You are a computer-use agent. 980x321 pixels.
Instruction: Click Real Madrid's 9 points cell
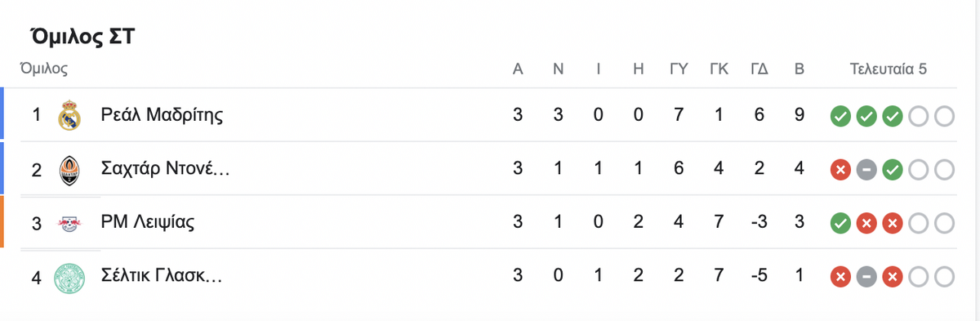coord(800,115)
